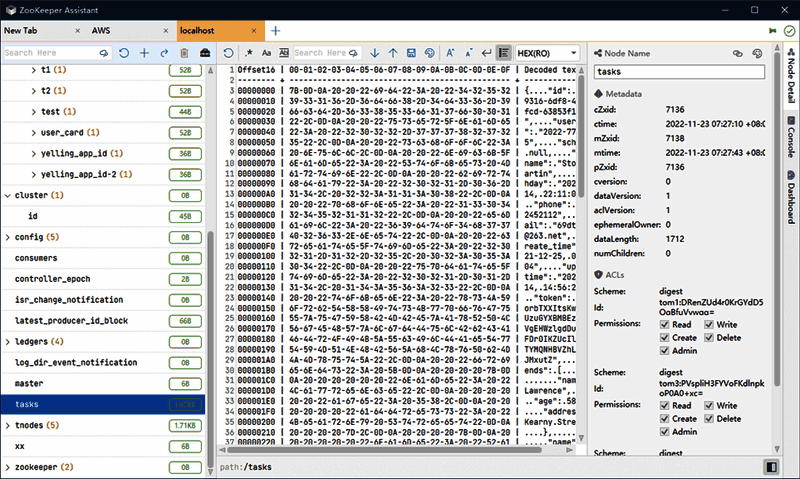Image resolution: width=800 pixels, height=479 pixels.
Task: Close the localhost tab
Action: (x=254, y=31)
